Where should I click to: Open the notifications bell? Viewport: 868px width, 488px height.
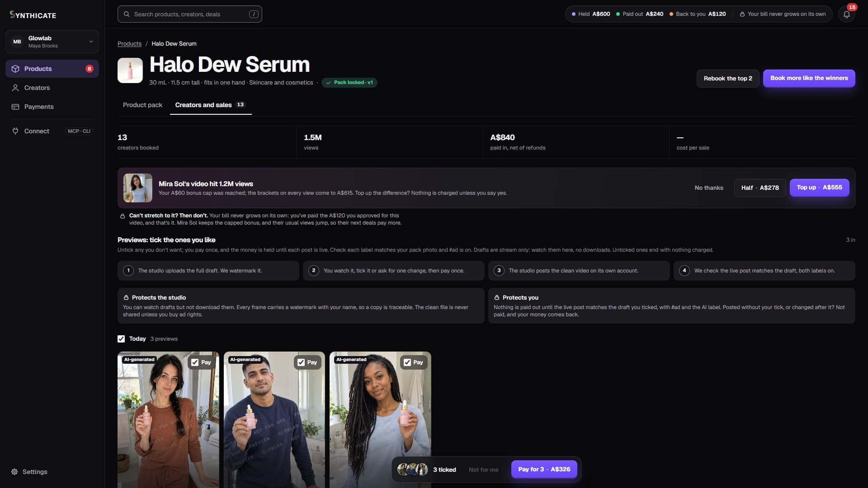846,14
